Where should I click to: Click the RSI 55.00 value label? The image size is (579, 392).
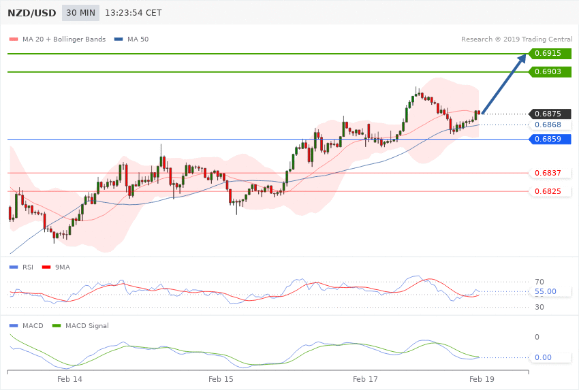click(x=546, y=291)
